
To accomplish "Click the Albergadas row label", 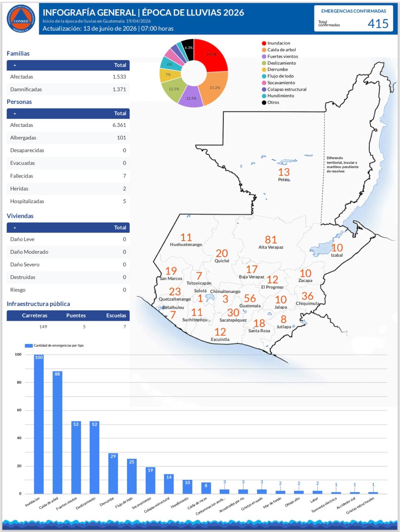I will tap(23, 138).
